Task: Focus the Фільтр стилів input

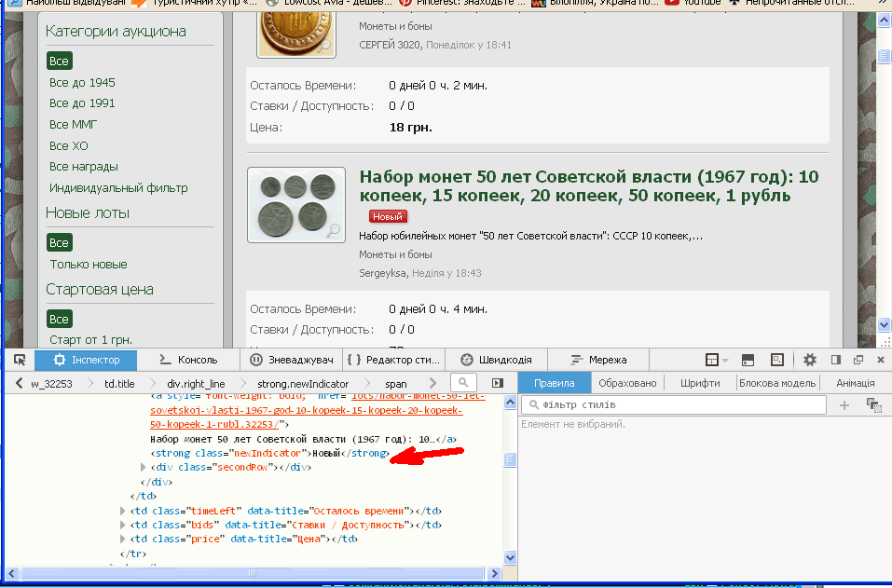Action: coord(674,404)
